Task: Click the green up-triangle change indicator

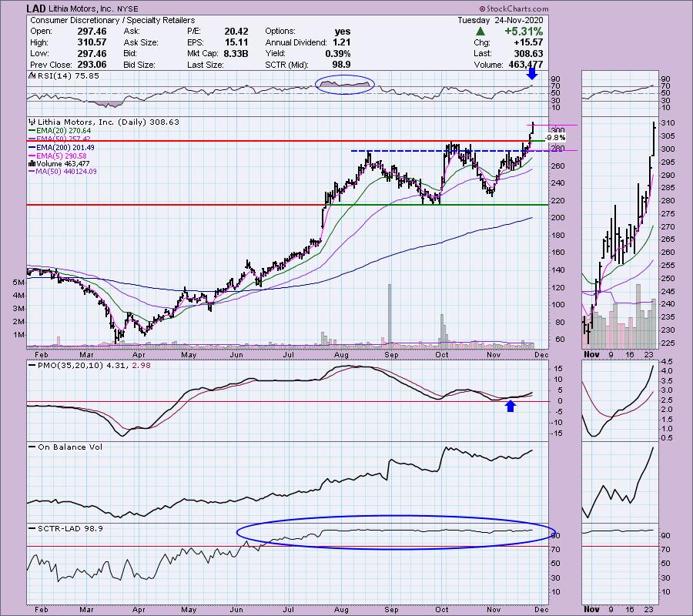Action: 480,32
